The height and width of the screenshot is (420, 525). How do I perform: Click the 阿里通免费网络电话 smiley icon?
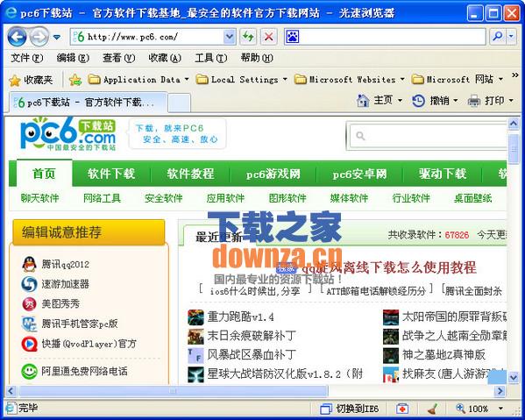click(x=30, y=371)
